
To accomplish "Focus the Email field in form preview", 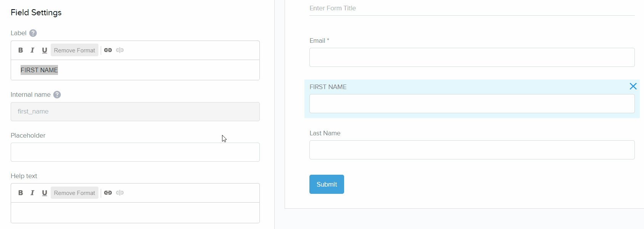I will tap(472, 57).
